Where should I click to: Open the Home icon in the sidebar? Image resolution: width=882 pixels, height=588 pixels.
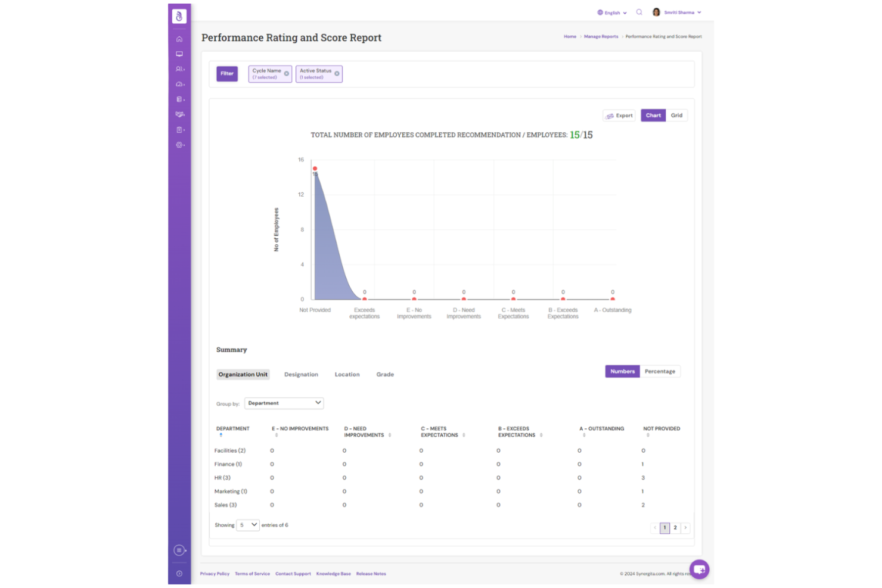pyautogui.click(x=179, y=39)
